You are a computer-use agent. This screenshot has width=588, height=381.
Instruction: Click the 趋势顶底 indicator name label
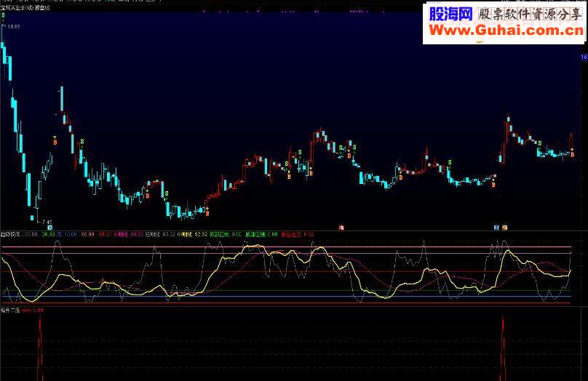[10, 235]
